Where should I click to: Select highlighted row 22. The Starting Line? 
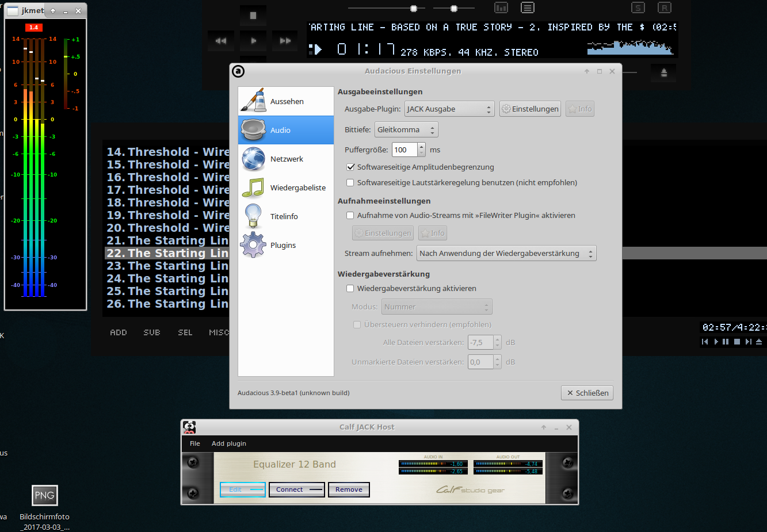pyautogui.click(x=167, y=253)
